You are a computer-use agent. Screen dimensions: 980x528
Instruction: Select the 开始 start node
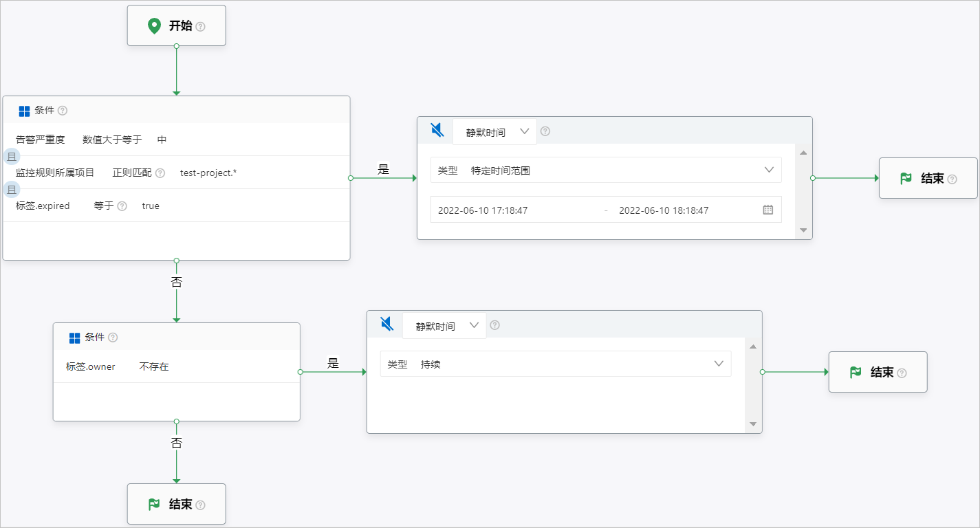point(177,25)
